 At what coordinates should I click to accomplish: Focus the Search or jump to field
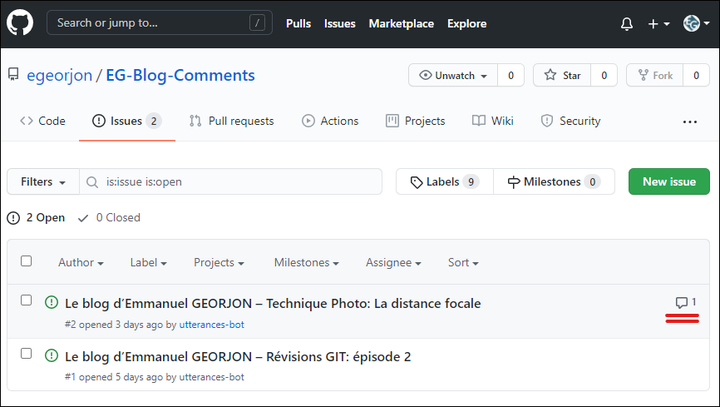[159, 23]
